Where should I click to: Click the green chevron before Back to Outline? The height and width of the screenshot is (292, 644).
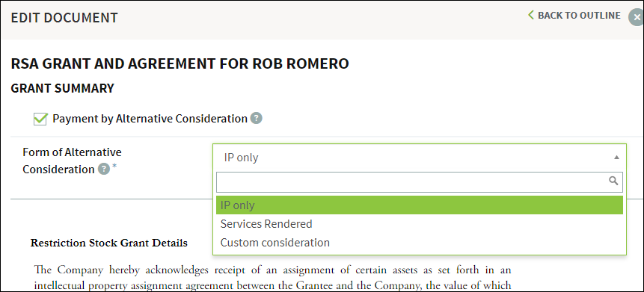(530, 15)
